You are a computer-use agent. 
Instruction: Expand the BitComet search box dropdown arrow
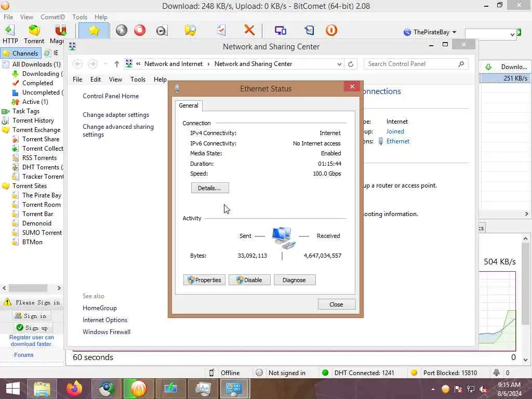click(512, 34)
